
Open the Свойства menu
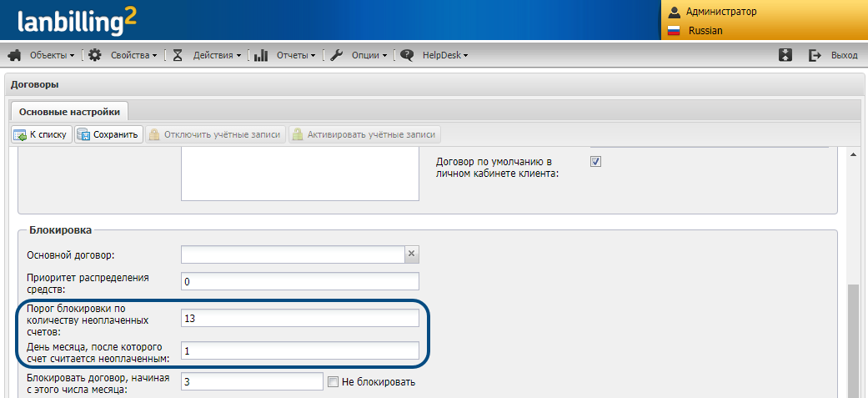[134, 55]
